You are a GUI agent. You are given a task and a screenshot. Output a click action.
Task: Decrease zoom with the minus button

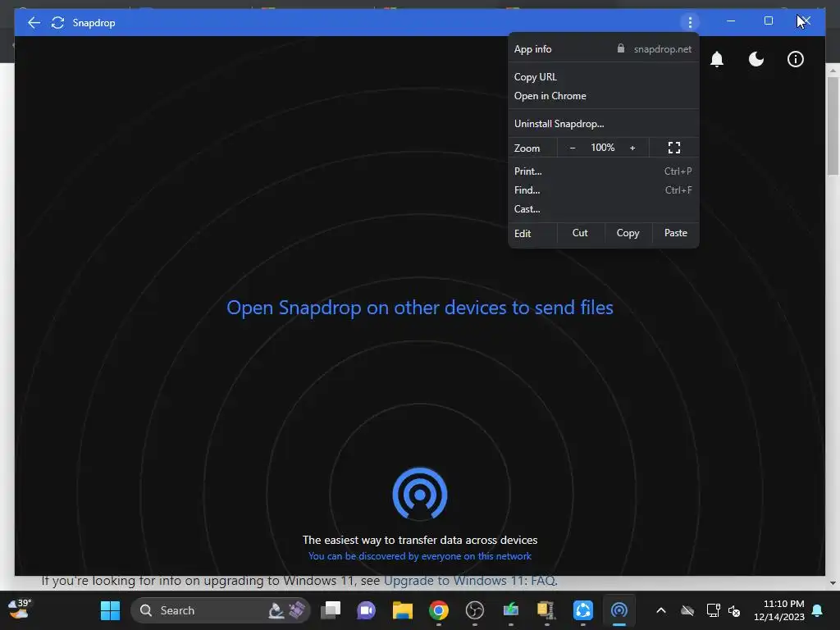(572, 148)
